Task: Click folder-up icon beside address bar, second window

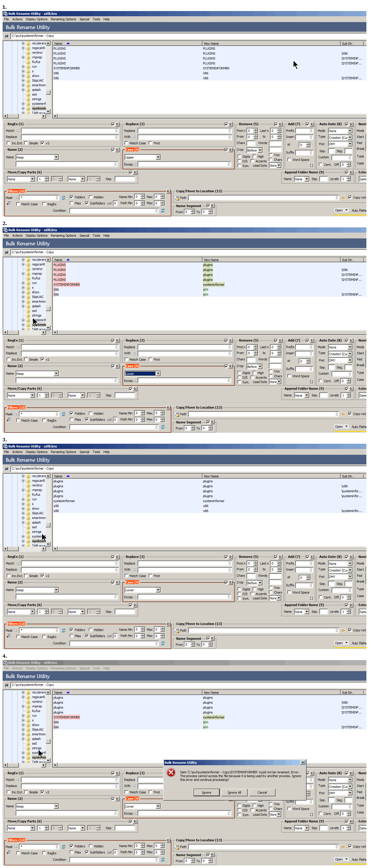Action: click(x=6, y=252)
